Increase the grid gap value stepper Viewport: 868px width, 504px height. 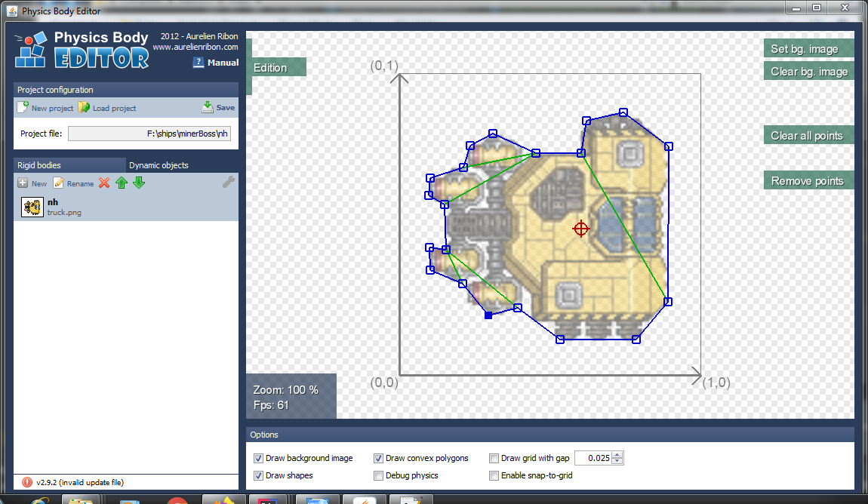coord(617,455)
